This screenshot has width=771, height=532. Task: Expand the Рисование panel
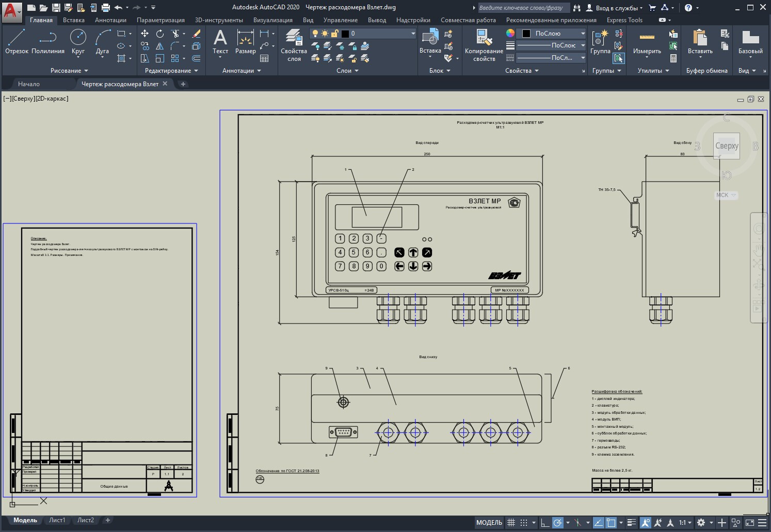pyautogui.click(x=69, y=71)
